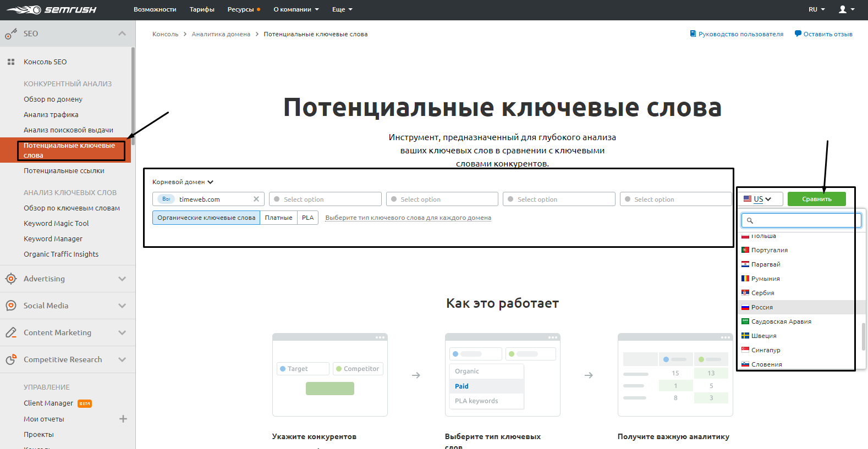Collapse the SEO sidebar section

coord(122,34)
